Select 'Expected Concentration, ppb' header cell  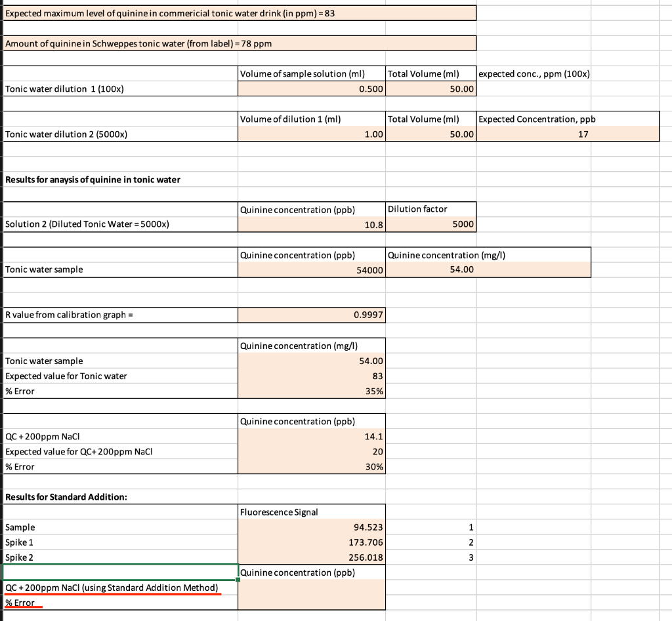(568, 119)
